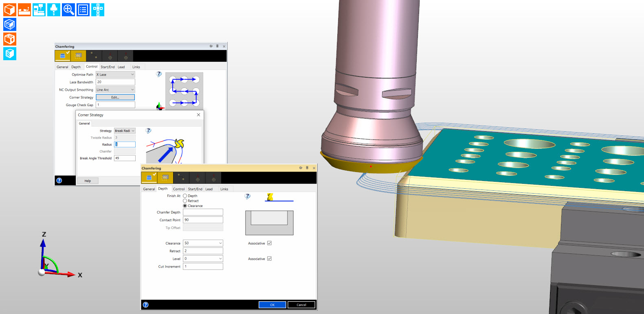Click the CNC machine icon in top toolbar
644x314 pixels.
tap(24, 9)
